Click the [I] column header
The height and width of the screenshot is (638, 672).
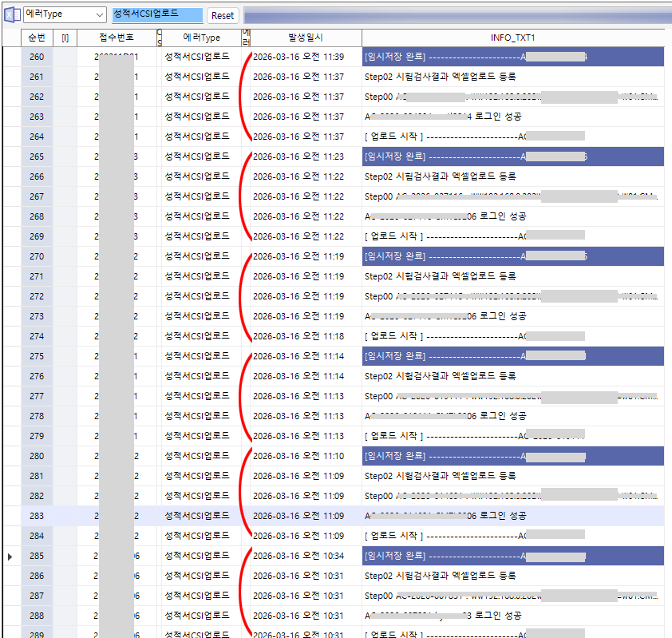click(x=65, y=38)
